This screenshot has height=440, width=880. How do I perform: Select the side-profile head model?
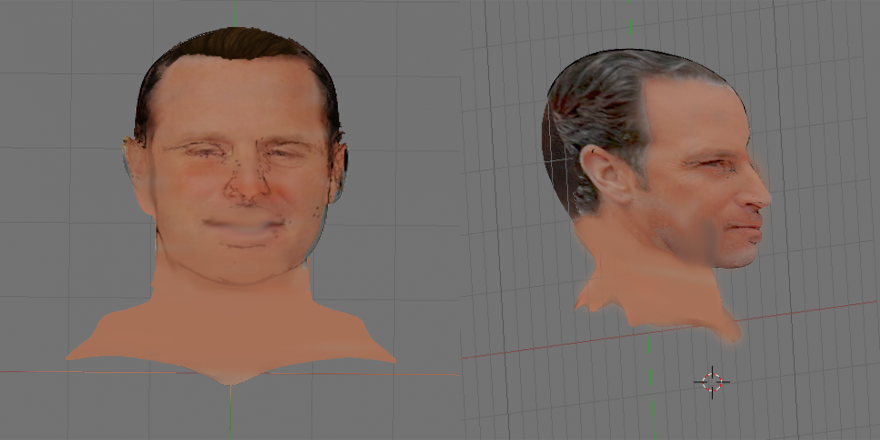(657, 196)
